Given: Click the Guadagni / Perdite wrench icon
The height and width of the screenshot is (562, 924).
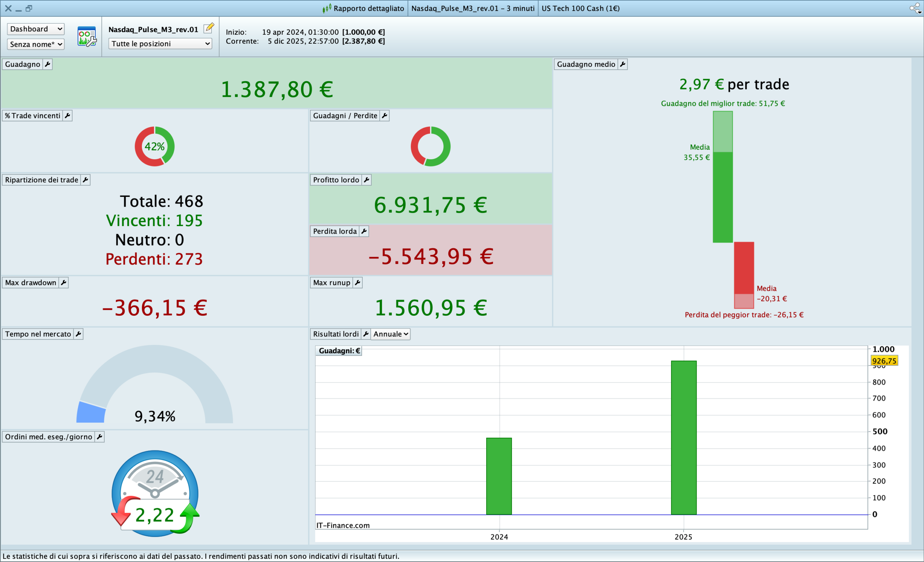Looking at the screenshot, I should (x=384, y=116).
